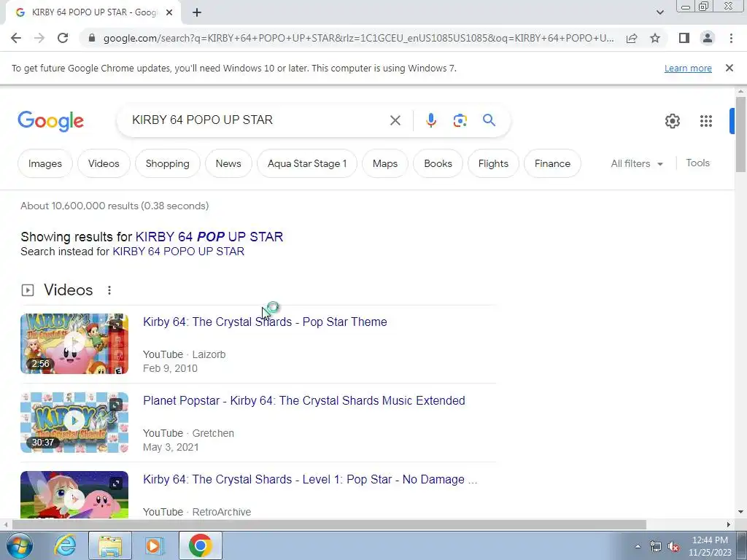
Task: Click the 'YouTube · Gretchen' source text
Action: [188, 433]
